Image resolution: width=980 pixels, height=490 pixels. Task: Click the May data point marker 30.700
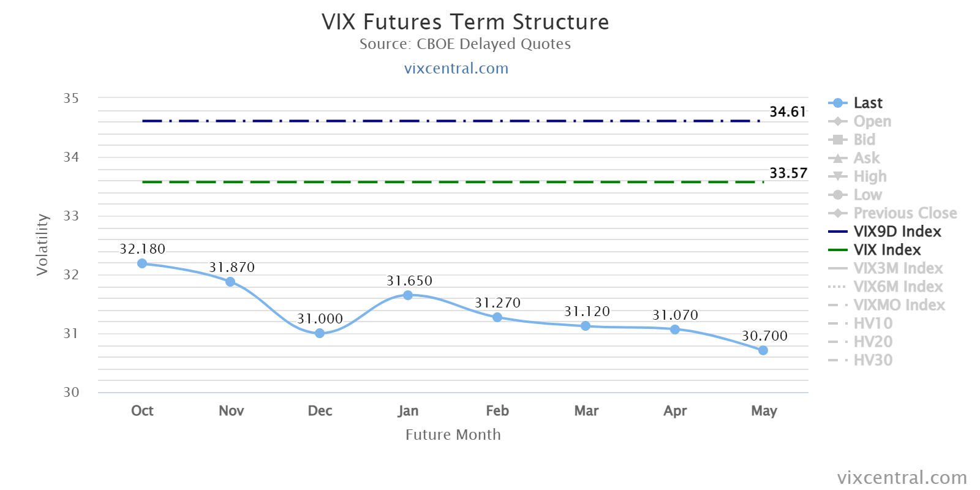[x=763, y=350]
